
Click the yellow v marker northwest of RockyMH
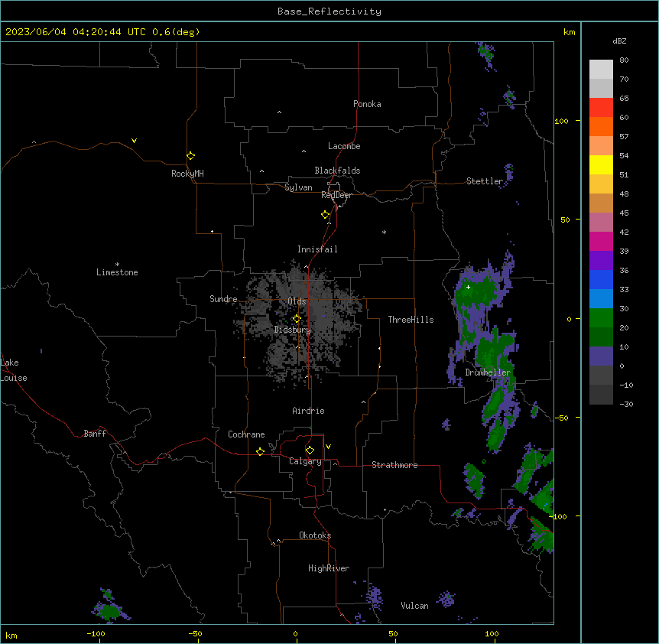[134, 141]
